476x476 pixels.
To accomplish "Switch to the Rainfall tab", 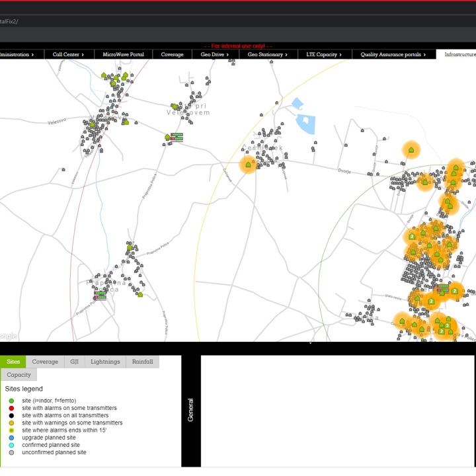I will click(142, 362).
